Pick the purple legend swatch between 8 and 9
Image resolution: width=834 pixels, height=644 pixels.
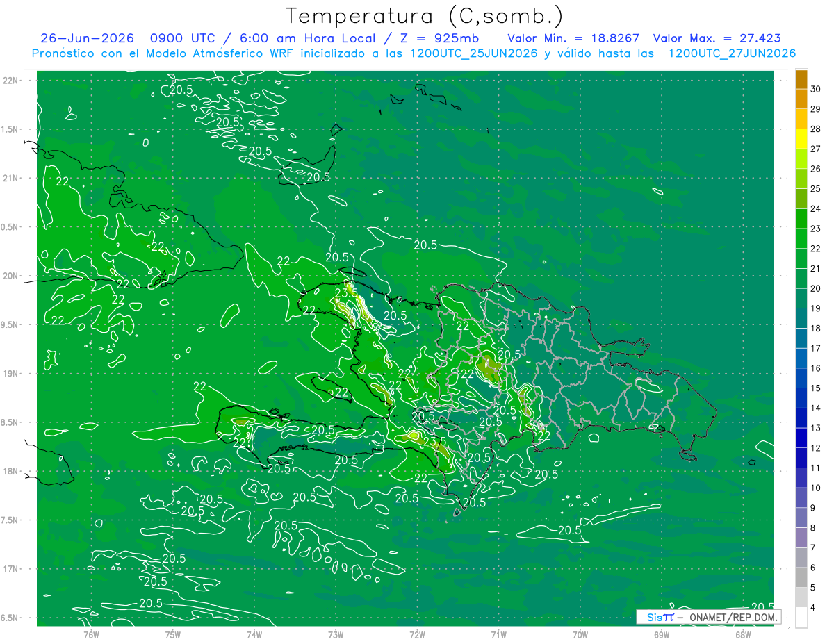pos(801,518)
